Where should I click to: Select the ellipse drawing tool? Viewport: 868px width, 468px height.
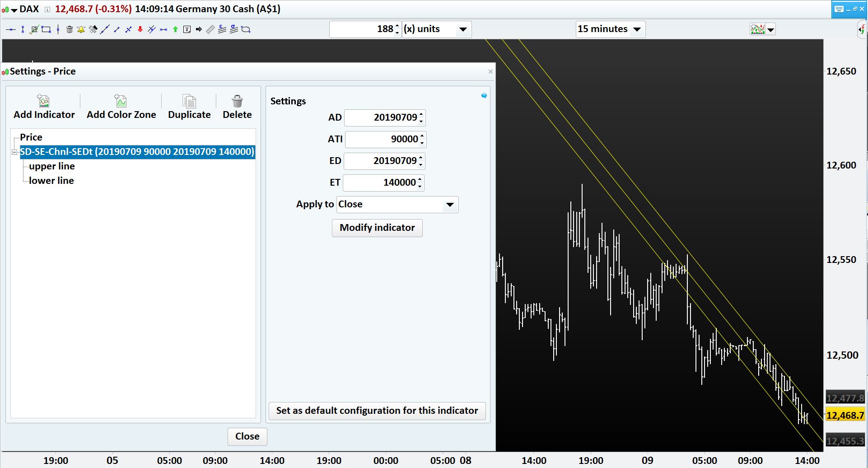tap(246, 30)
